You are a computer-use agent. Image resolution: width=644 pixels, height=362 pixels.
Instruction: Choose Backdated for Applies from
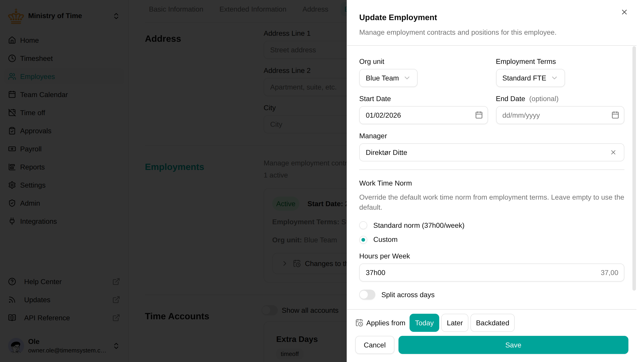492,323
